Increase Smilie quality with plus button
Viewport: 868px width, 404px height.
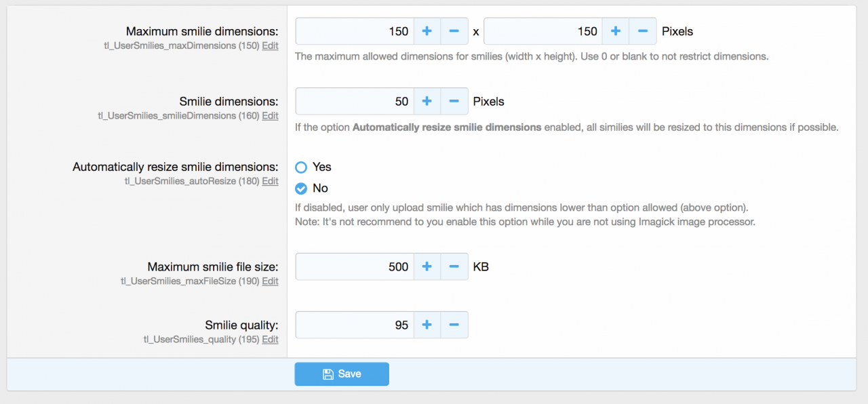(x=427, y=325)
